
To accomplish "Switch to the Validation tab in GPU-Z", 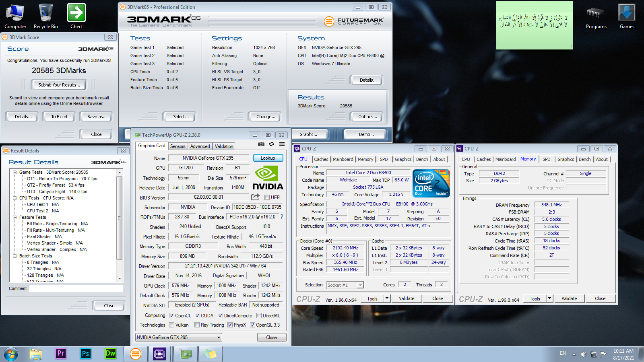I will tap(224, 146).
